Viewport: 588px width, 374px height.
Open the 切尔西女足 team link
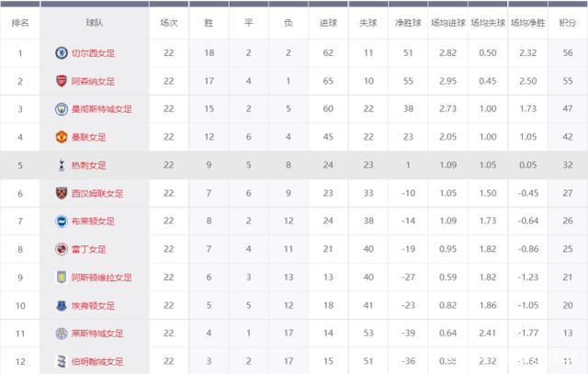click(93, 53)
